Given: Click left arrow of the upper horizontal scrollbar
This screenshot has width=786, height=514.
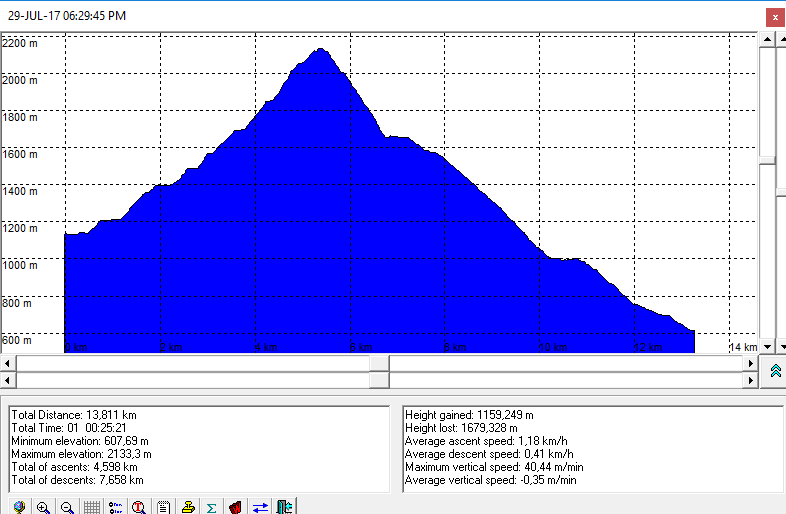Looking at the screenshot, I should tap(8, 363).
